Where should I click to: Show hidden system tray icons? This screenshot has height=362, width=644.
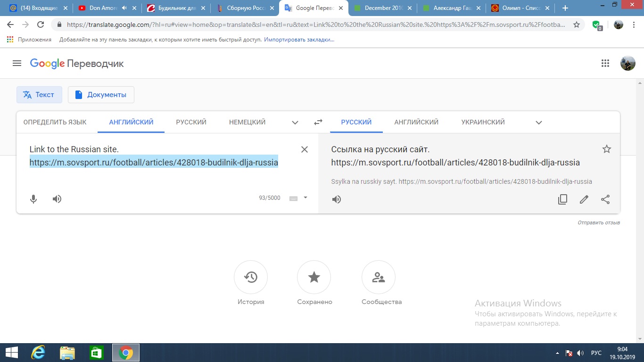click(558, 353)
